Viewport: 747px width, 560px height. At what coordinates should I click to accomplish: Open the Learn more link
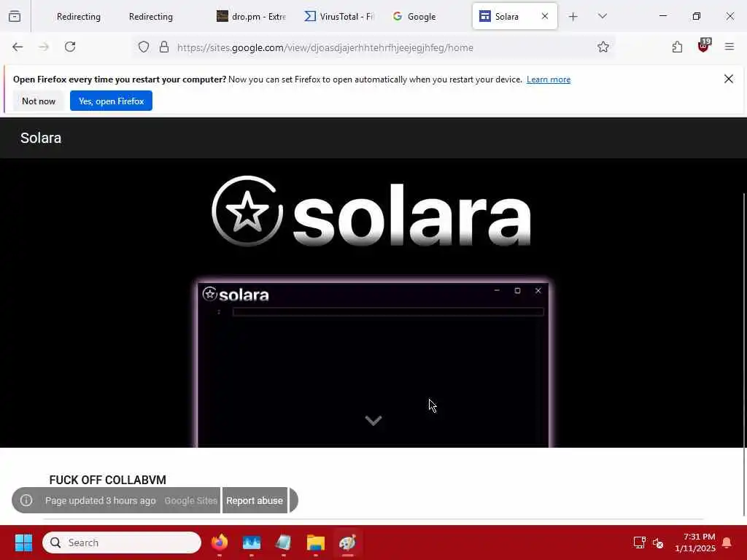pyautogui.click(x=549, y=79)
